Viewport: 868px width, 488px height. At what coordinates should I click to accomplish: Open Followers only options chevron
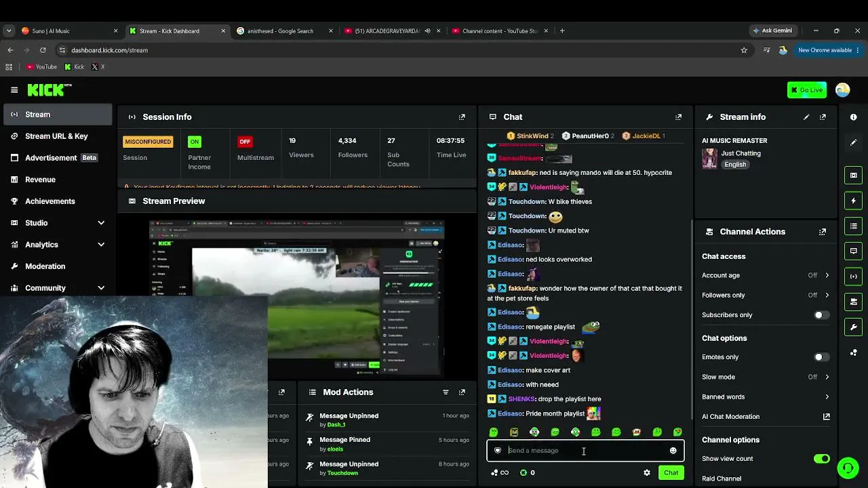point(827,295)
